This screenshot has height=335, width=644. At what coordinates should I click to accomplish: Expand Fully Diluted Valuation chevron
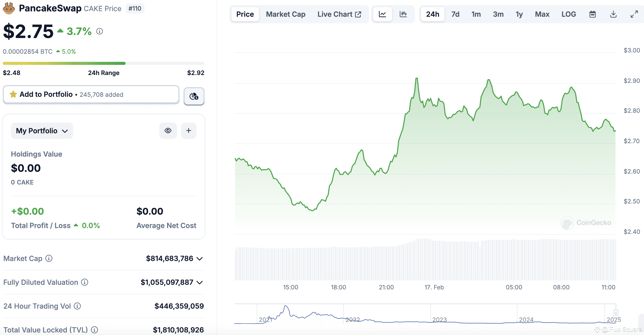tap(200, 283)
